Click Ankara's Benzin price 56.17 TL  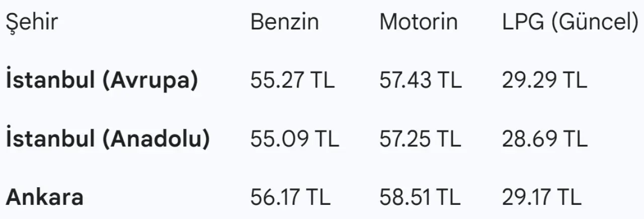point(290,197)
